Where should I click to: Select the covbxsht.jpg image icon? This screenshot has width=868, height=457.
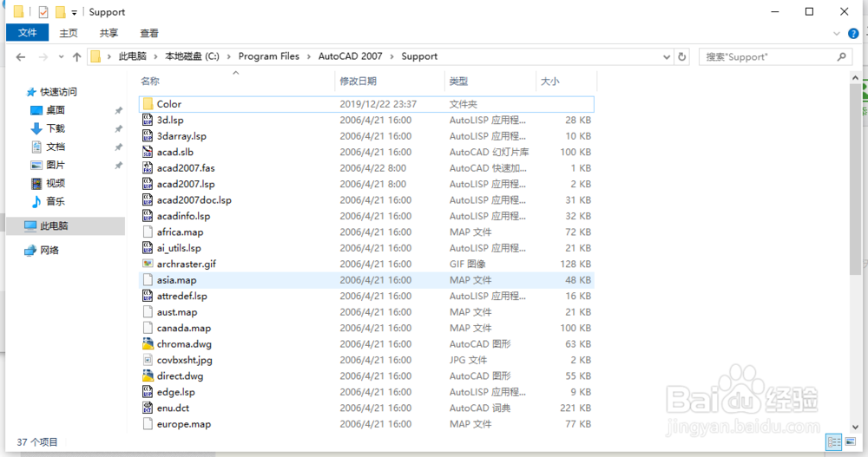pos(148,360)
